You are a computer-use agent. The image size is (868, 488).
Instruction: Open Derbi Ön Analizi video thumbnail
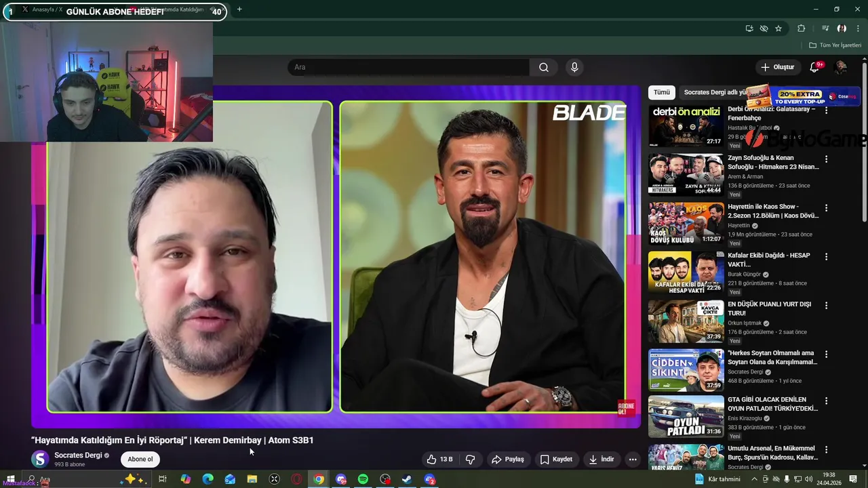[x=686, y=126]
